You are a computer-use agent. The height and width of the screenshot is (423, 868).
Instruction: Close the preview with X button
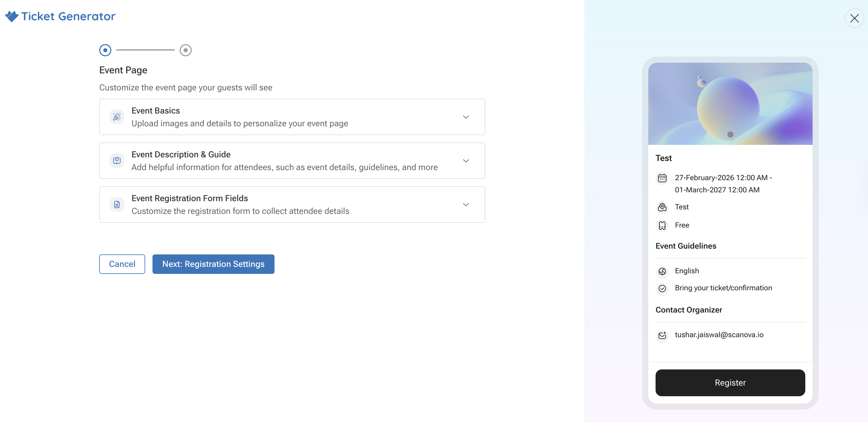pos(854,18)
